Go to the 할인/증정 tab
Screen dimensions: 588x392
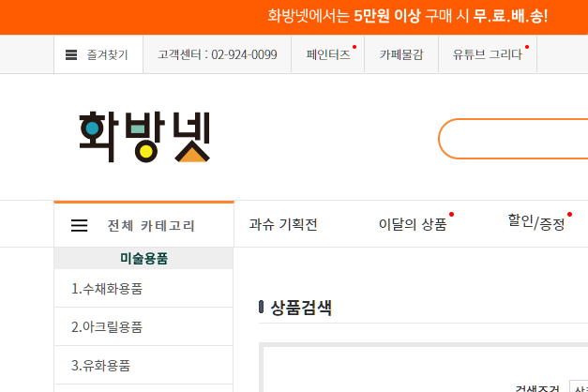point(536,223)
